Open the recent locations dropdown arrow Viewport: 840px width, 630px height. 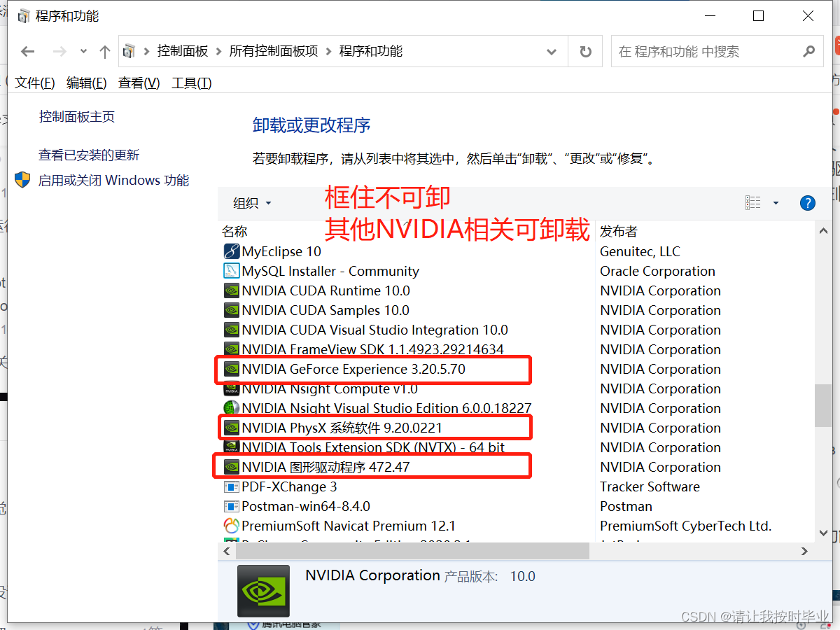(83, 52)
